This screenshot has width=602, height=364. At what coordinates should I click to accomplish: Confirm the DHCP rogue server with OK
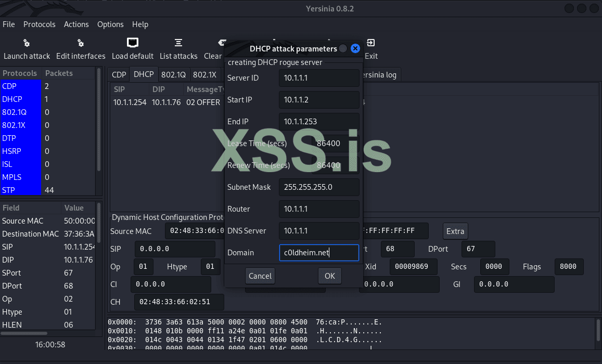329,276
